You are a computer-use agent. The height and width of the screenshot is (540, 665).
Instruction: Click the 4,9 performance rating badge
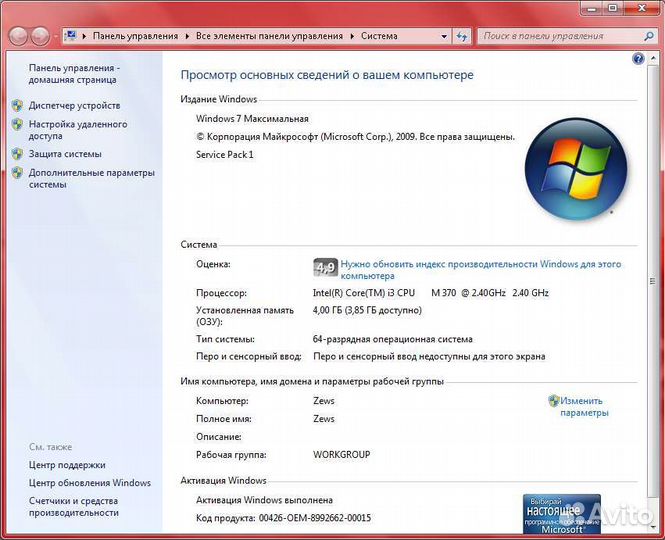point(325,267)
